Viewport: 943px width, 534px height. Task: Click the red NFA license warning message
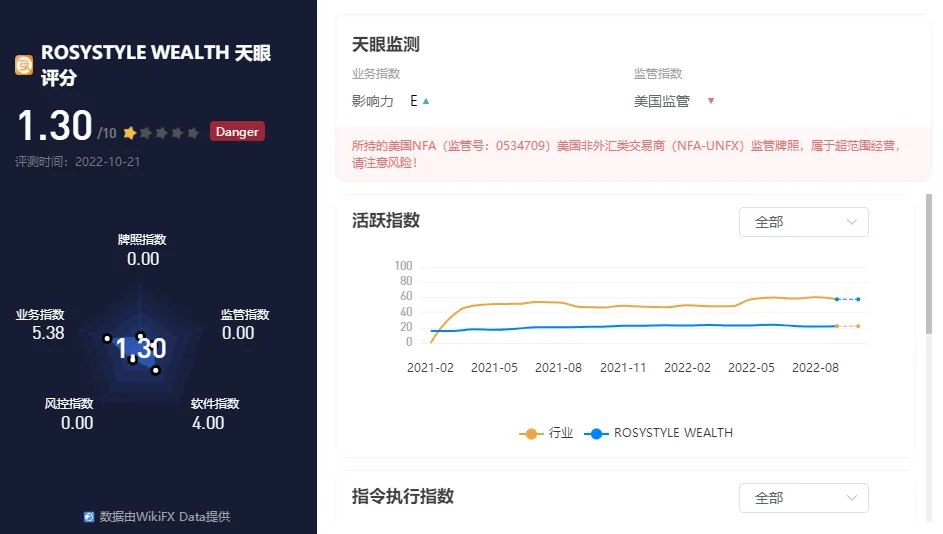tap(626, 154)
